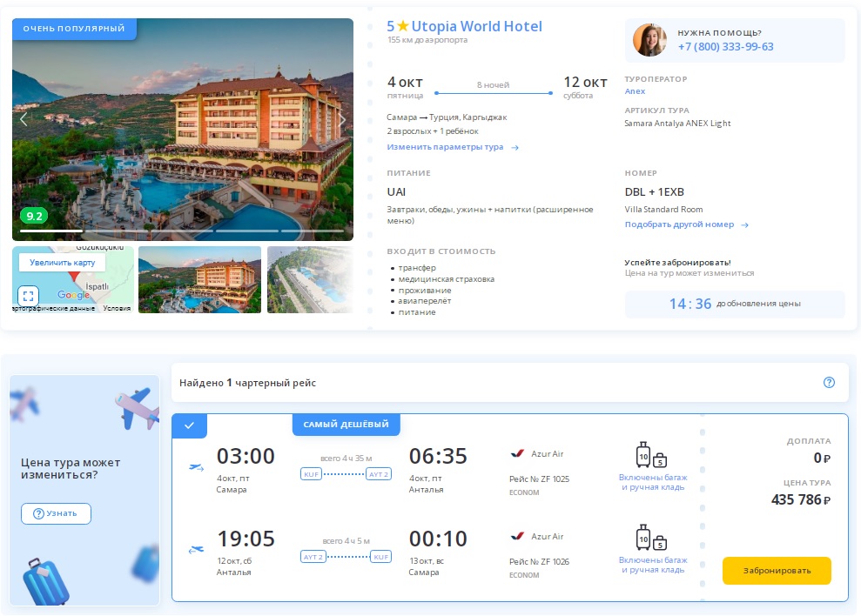The height and width of the screenshot is (616, 861).
Task: Click Azur Air logo on flight ZF 1026
Action: click(x=517, y=537)
